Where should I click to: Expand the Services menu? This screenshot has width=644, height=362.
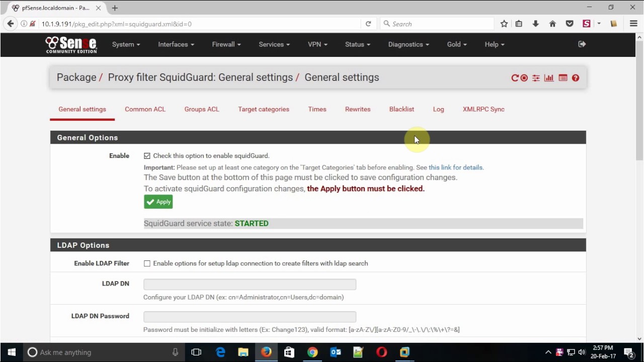tap(274, 44)
